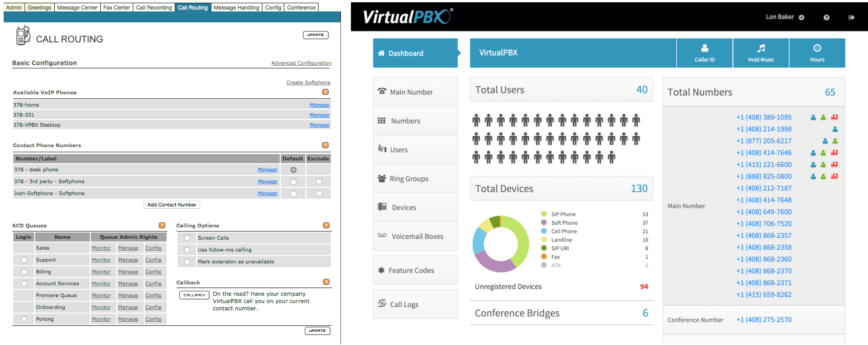Click Add Contact Number button

point(172,205)
